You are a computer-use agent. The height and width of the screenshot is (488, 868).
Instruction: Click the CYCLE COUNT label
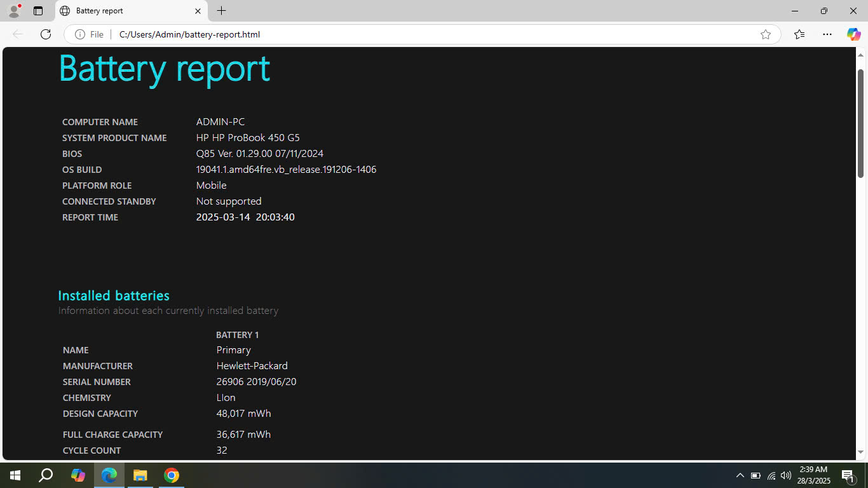[x=92, y=451]
